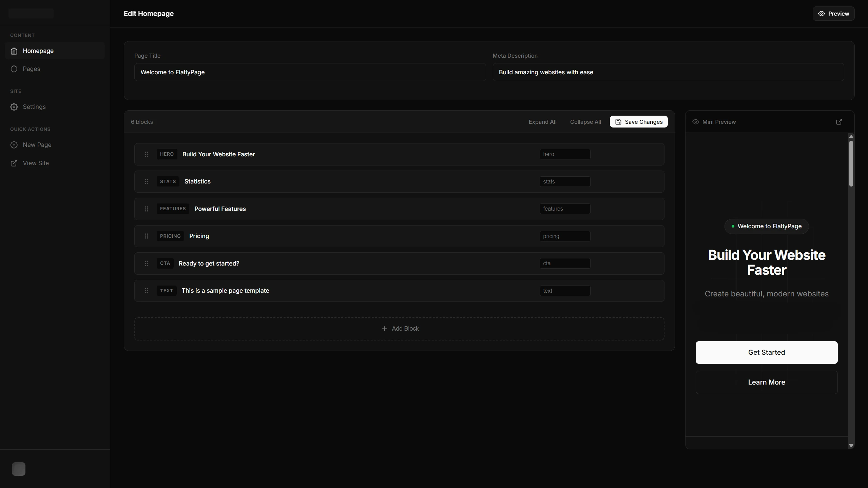Click the New Page plus-circle icon
The height and width of the screenshot is (488, 868).
[x=14, y=144]
